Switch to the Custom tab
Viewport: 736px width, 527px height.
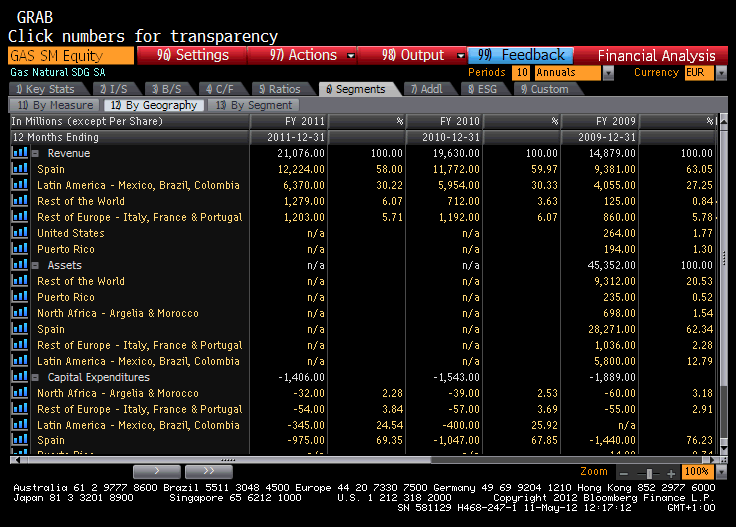[546, 89]
